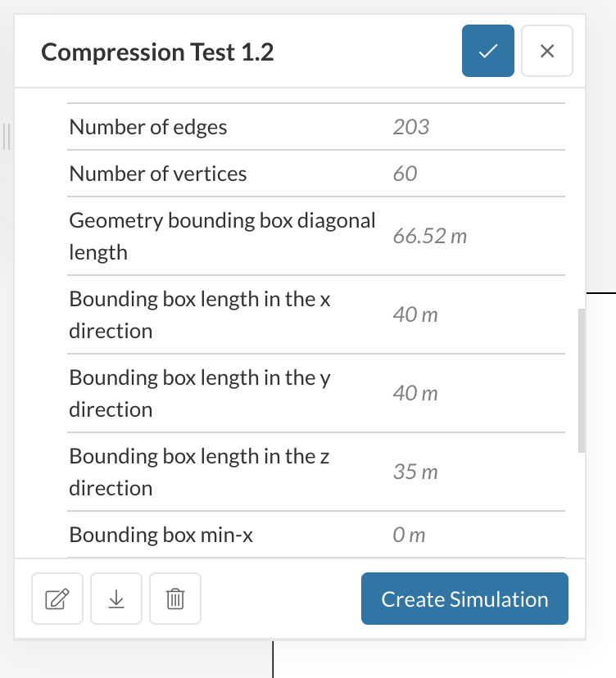616x678 pixels.
Task: Select the Geometry bounding box diagonal length label
Action: (222, 236)
